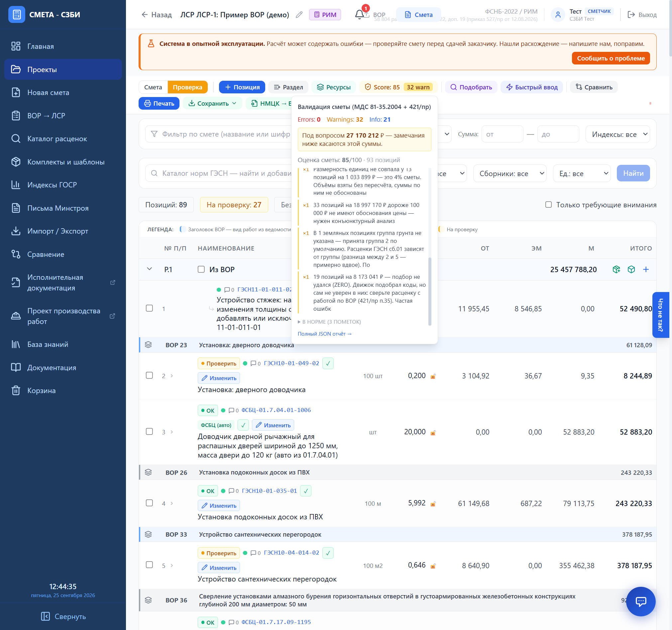Click the 'Сообщить о проблеме' button

tap(611, 58)
